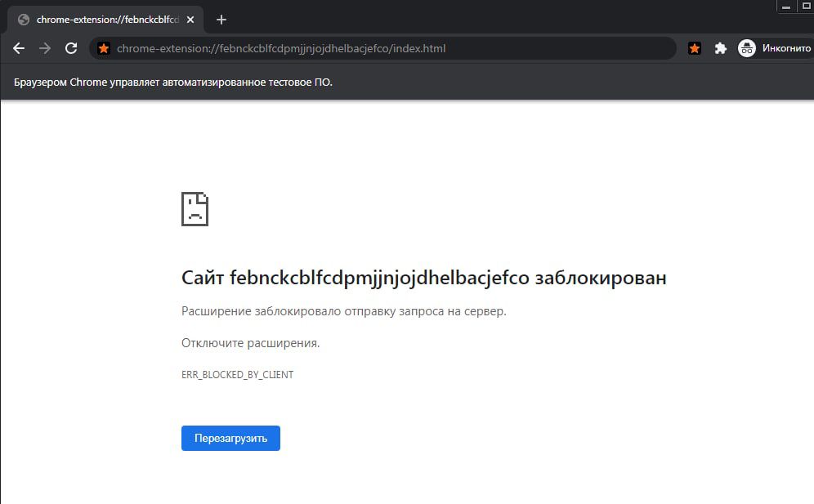Click the sad page error icon
The height and width of the screenshot is (504, 814).
point(195,209)
